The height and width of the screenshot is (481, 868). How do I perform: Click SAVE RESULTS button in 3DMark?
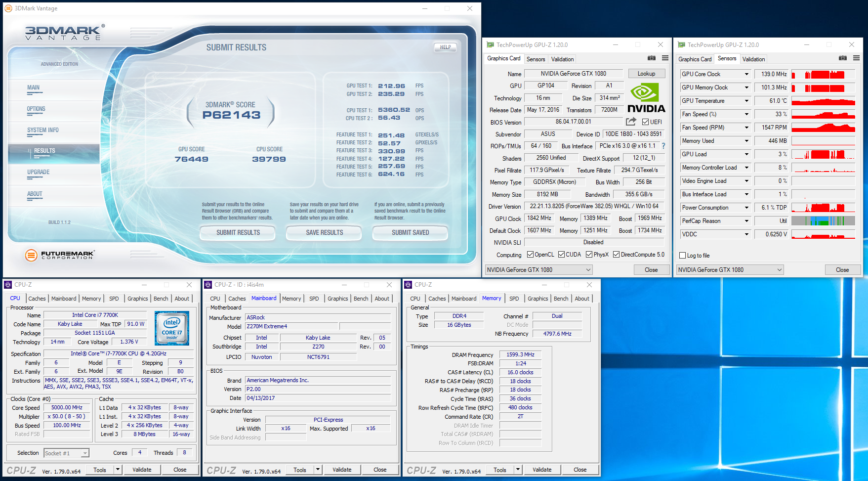(324, 232)
